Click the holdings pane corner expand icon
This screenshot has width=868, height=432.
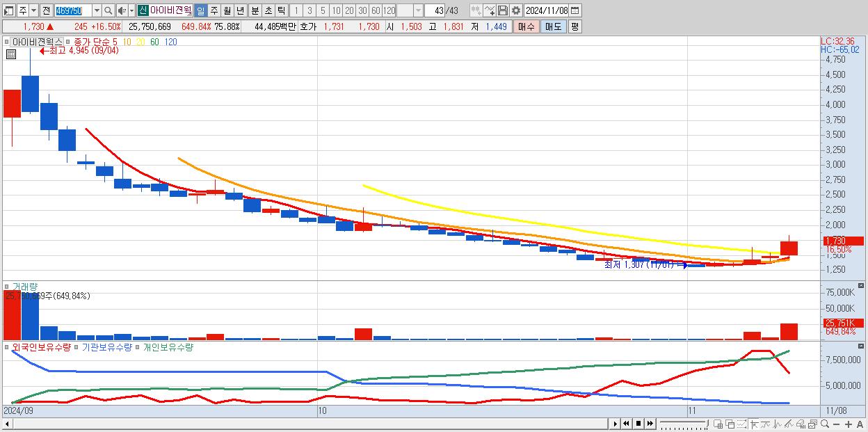pyautogui.click(x=861, y=346)
